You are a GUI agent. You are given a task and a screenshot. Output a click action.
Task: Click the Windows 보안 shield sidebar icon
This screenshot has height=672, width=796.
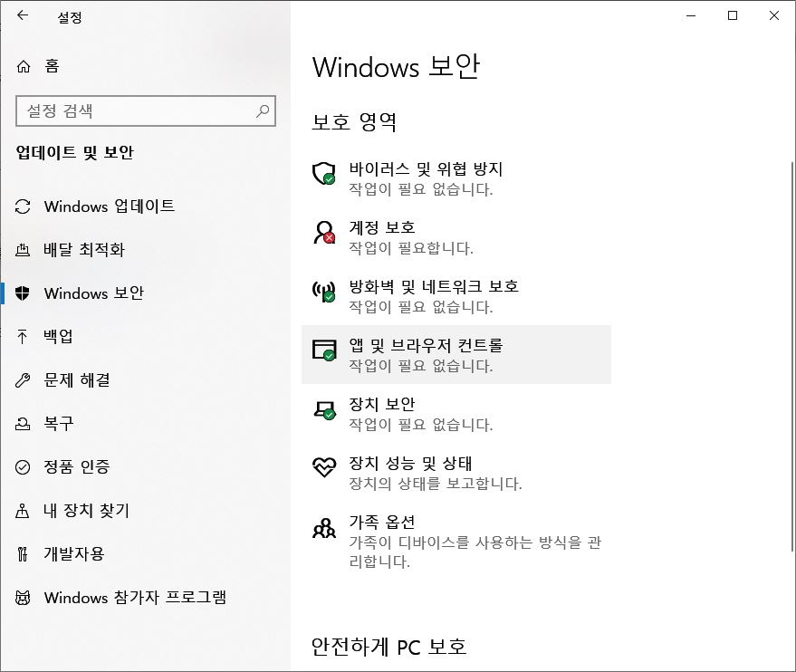tap(23, 293)
